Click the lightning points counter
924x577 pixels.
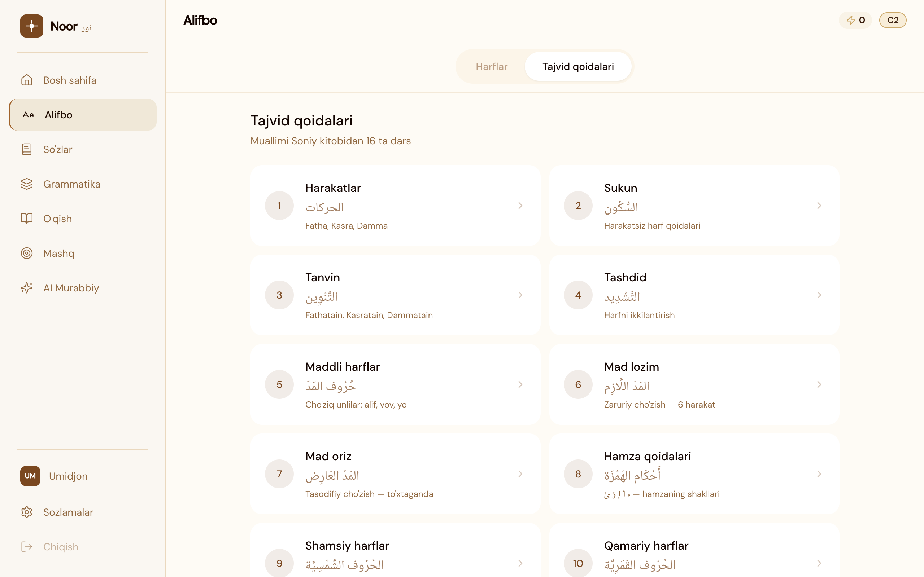click(x=855, y=20)
